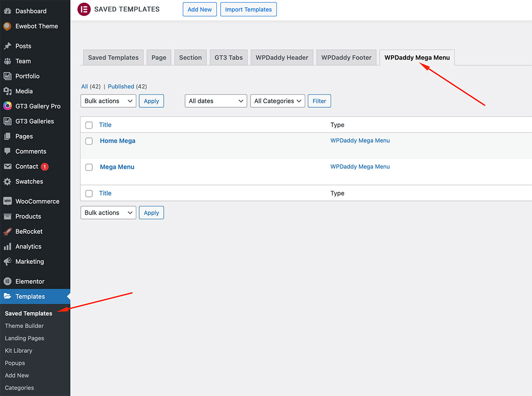Switch to the Page tab
The width and height of the screenshot is (532, 396).
tap(159, 57)
